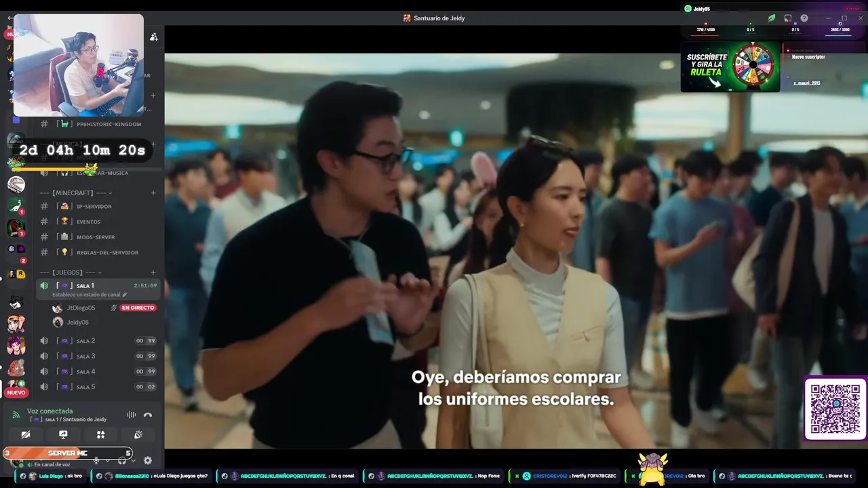Click the QR code overlay
This screenshot has width=868, height=488.
(x=835, y=409)
